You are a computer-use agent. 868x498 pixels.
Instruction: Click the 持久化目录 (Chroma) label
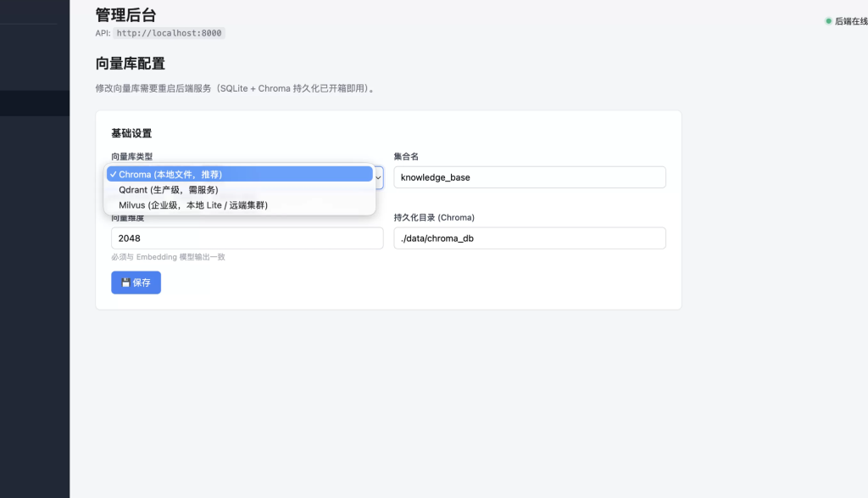(x=434, y=218)
